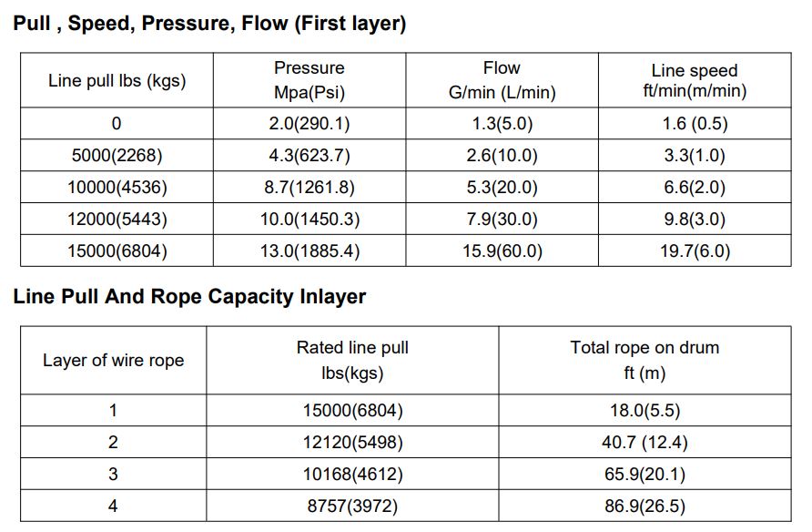Image resolution: width=812 pixels, height=532 pixels.
Task: Click the 'Total rope on drum ft (m)' header
Action: [645, 360]
